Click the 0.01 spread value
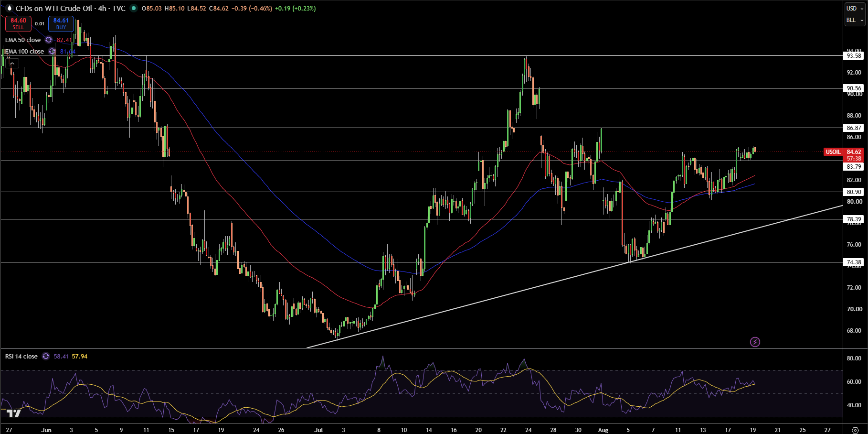 (x=40, y=23)
